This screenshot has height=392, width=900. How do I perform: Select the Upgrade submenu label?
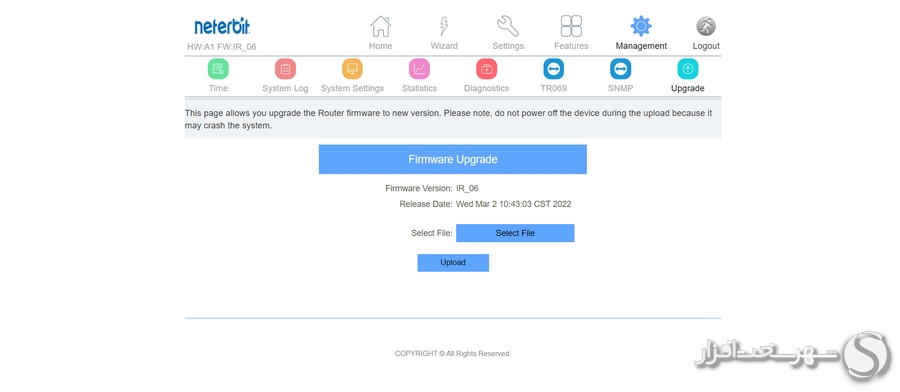pos(688,88)
